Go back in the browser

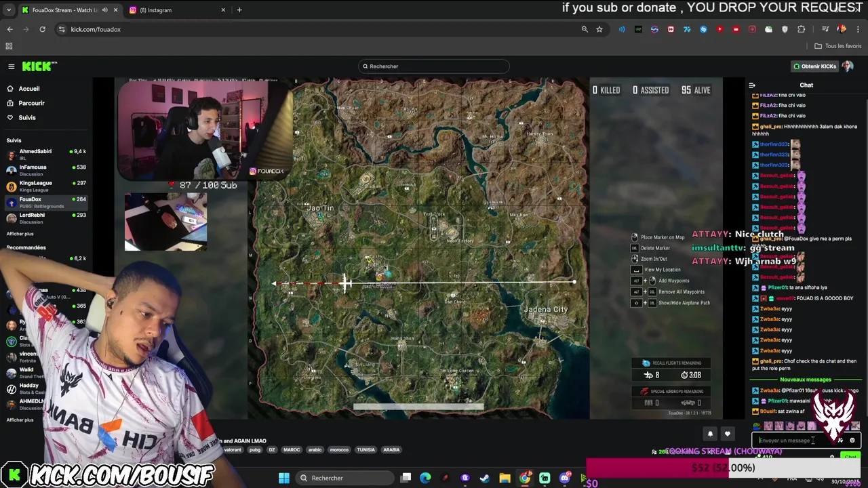pyautogui.click(x=9, y=29)
